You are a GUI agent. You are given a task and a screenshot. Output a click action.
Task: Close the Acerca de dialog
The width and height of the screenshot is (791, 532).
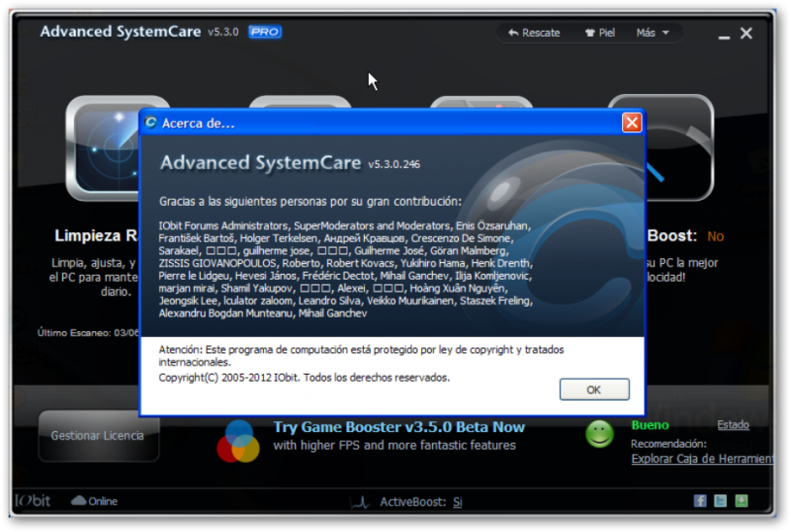point(632,123)
